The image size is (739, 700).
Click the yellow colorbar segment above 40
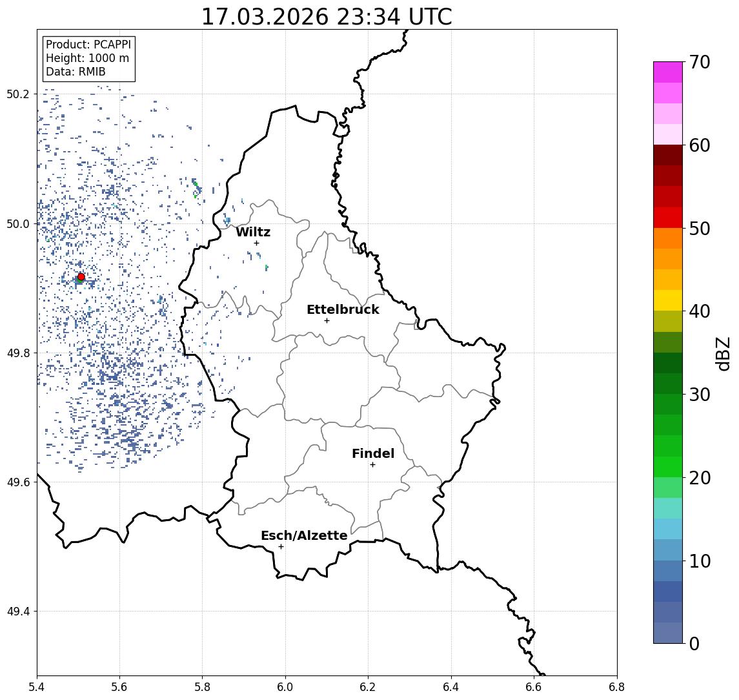[x=668, y=300]
